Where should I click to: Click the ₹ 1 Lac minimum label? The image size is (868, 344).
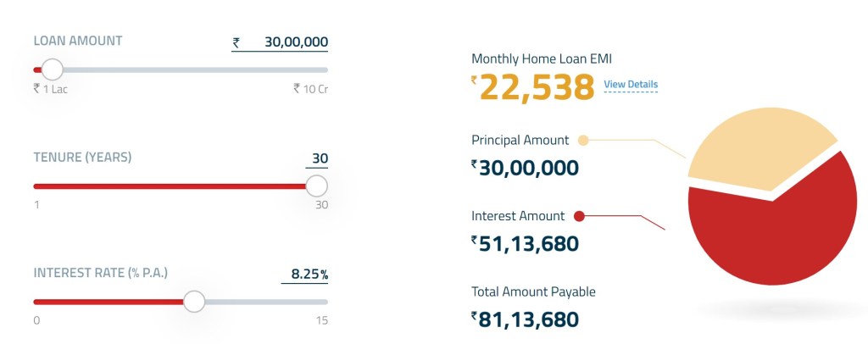coord(51,88)
